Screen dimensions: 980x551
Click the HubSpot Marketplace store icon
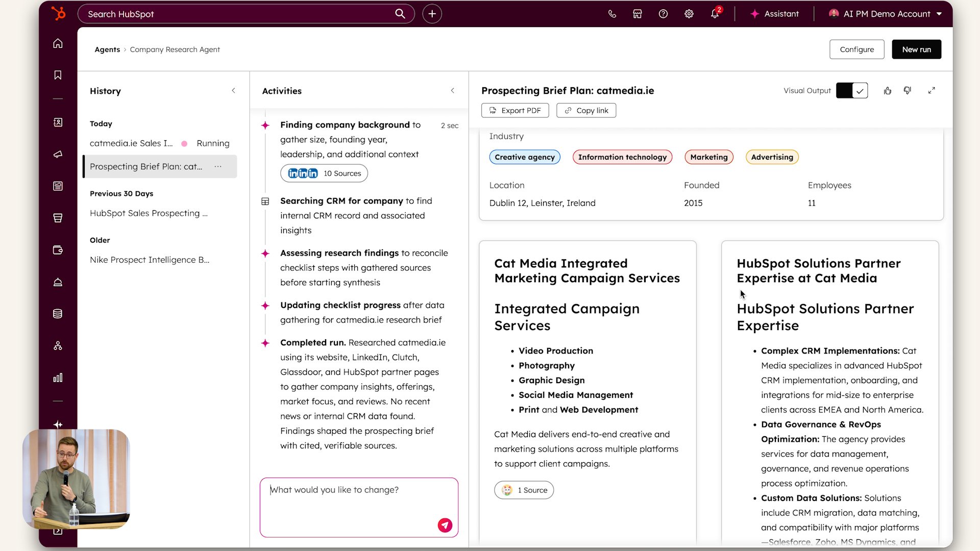pos(637,14)
